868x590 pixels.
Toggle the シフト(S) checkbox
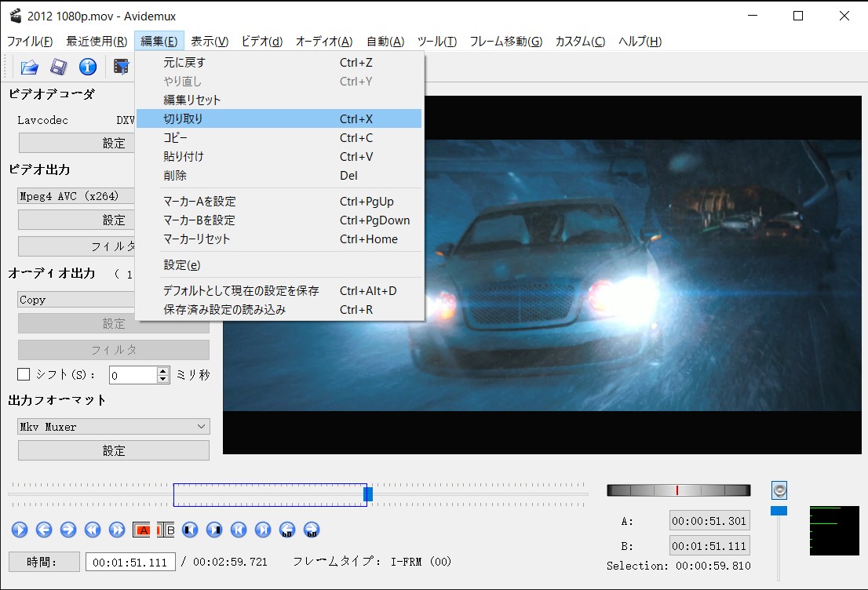[x=24, y=375]
